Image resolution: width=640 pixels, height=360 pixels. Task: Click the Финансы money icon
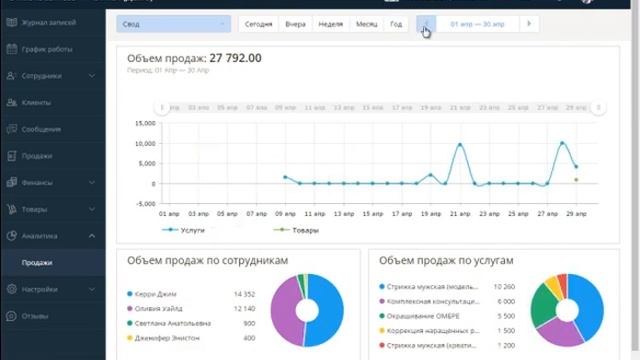pyautogui.click(x=12, y=182)
